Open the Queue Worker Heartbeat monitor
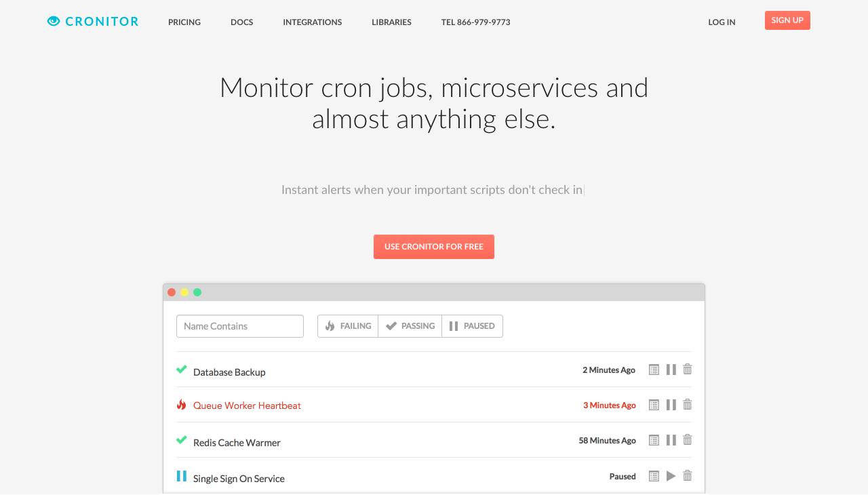 pyautogui.click(x=247, y=405)
